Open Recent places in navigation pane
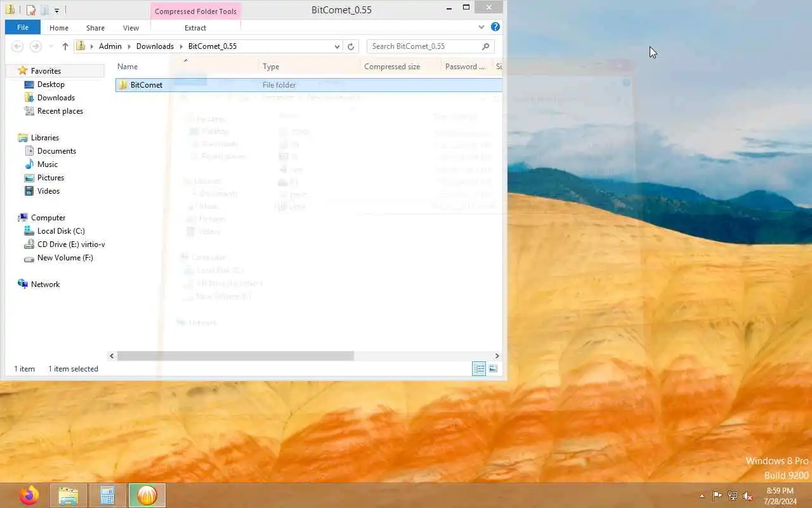Image resolution: width=812 pixels, height=508 pixels. click(x=60, y=111)
